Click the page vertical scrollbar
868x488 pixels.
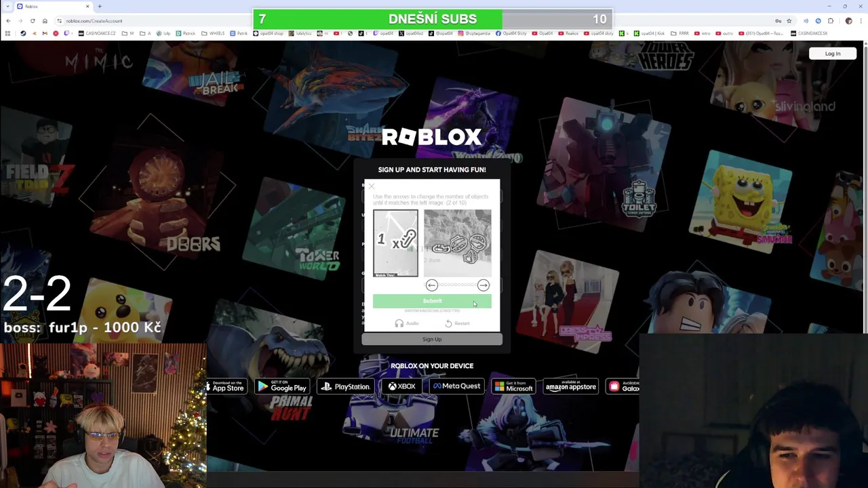pyautogui.click(x=865, y=186)
